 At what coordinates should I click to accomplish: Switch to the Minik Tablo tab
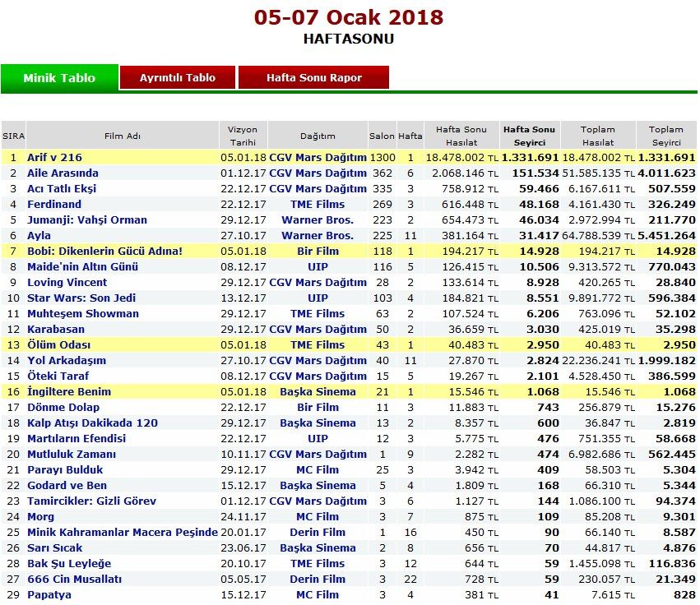[x=59, y=78]
